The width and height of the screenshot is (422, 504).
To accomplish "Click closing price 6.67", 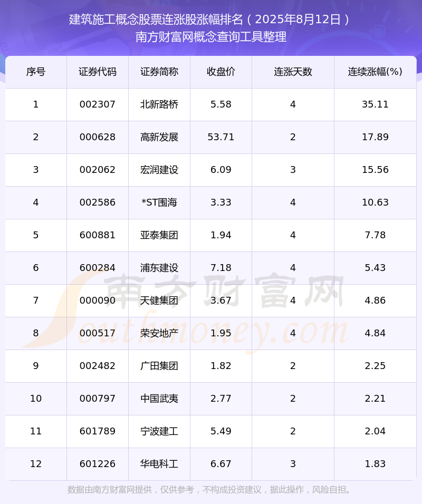I will point(221,464).
